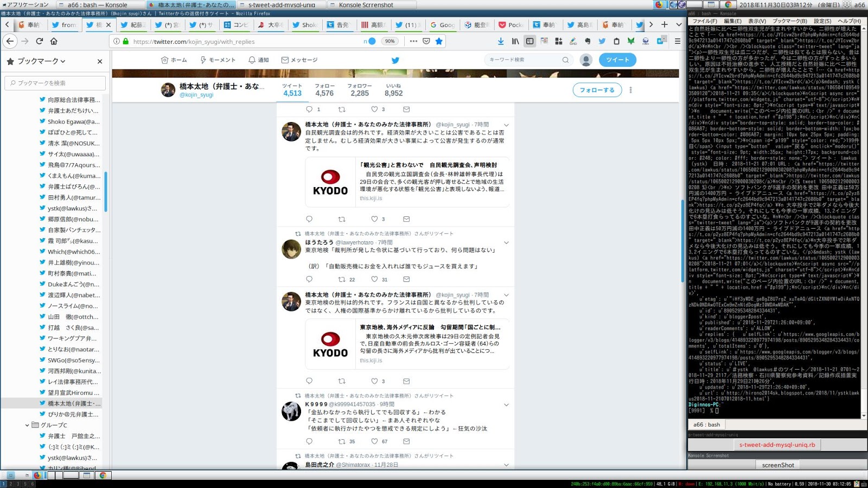Close the active Twitter tab

pyautogui.click(x=108, y=25)
